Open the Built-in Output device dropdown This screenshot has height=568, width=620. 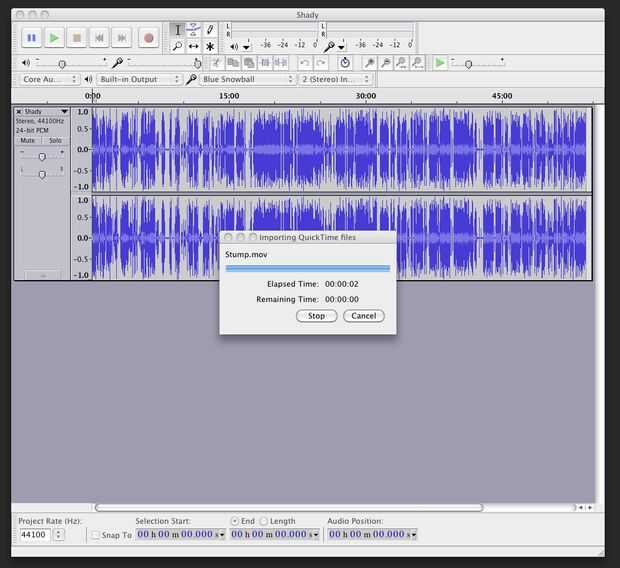139,79
